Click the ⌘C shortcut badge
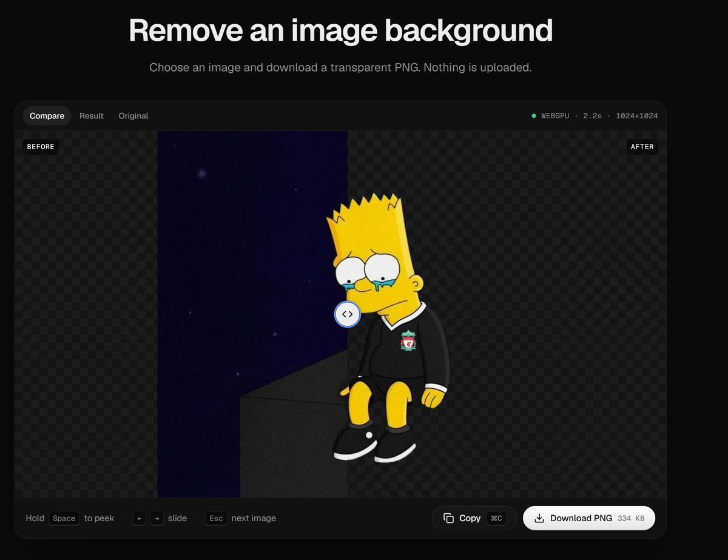Image resolution: width=728 pixels, height=560 pixels. tap(496, 518)
